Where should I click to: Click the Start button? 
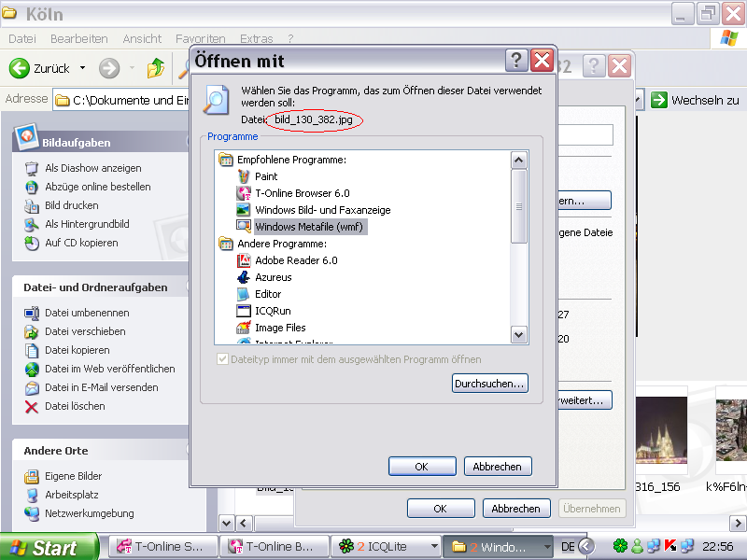(49, 547)
